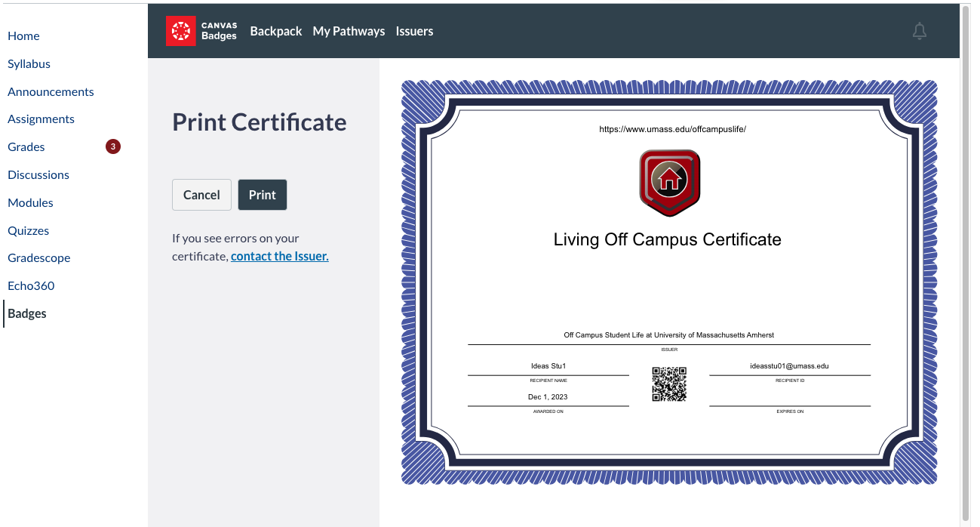This screenshot has width=980, height=527.
Task: Open the contact the Issuer link
Action: point(279,256)
